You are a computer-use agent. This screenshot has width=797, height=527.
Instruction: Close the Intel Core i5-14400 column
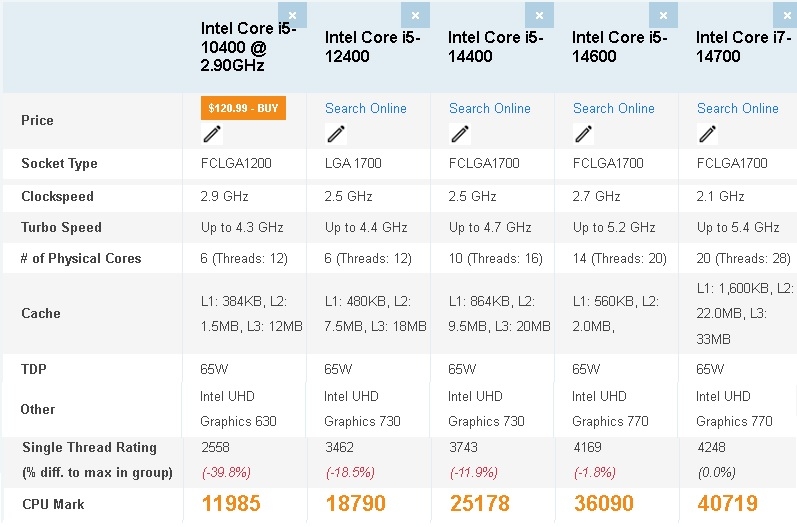click(x=540, y=15)
